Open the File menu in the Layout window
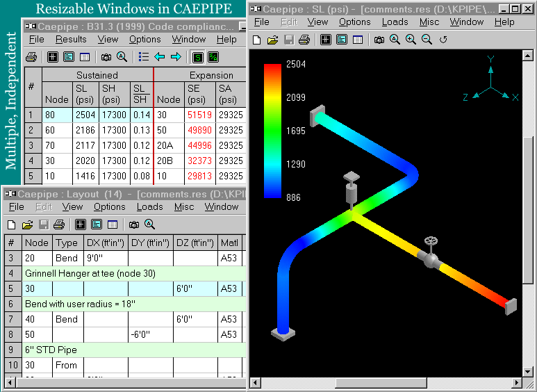537x392 pixels. 17,207
